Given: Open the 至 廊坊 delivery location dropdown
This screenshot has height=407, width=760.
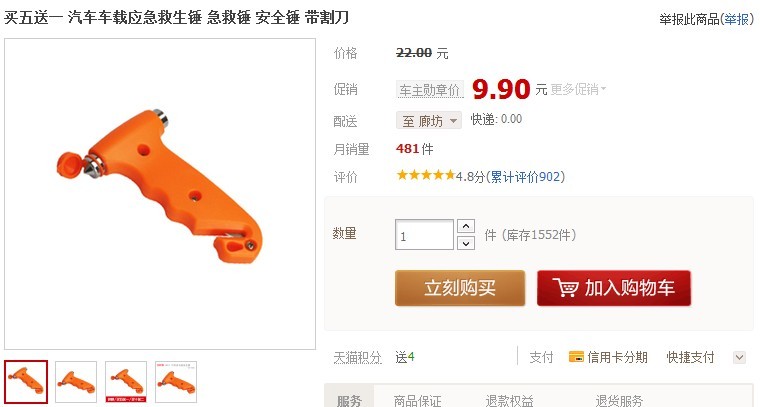Looking at the screenshot, I should (429, 120).
